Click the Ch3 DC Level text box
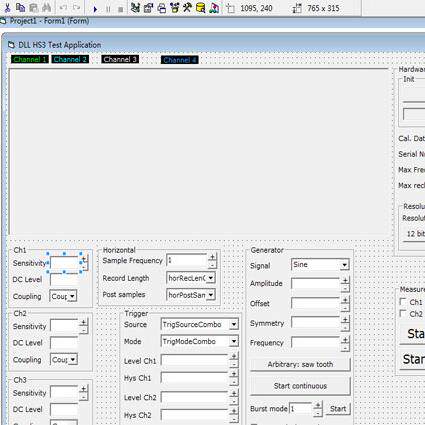Image resolution: width=425 pixels, height=425 pixels. pos(64,409)
